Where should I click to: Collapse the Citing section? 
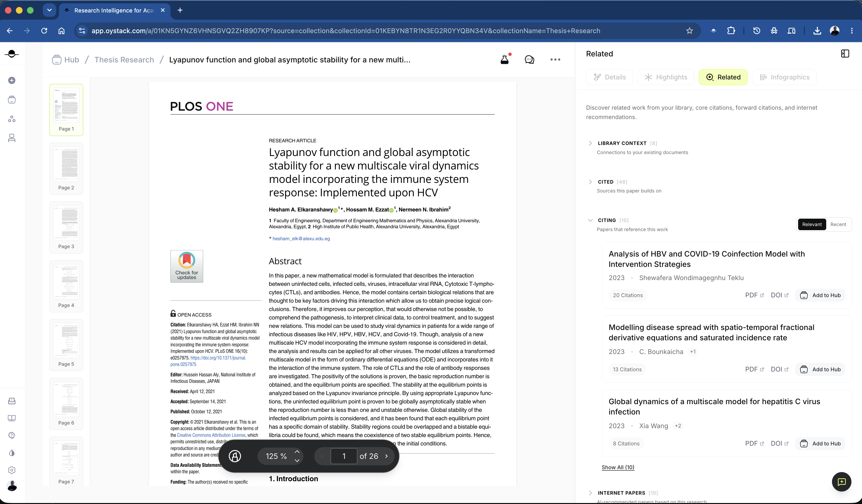[590, 220]
